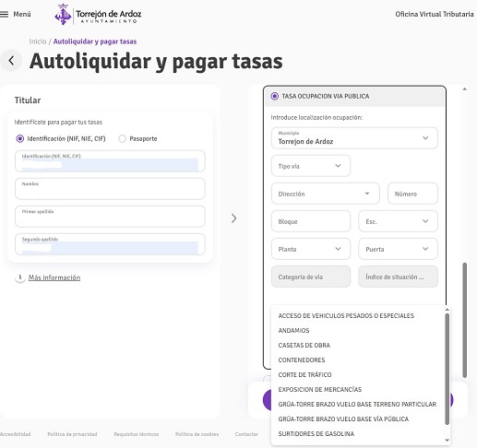Click the Oficina Virtual Tributaria header text
Image resolution: width=477 pixels, height=448 pixels.
pyautogui.click(x=435, y=14)
